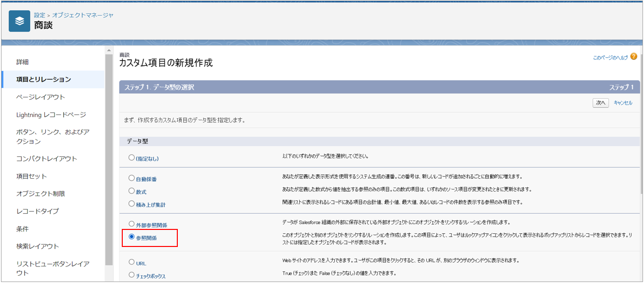644x283 pixels.
Task: Go to Lightning レコードページ section
Action: pos(51,114)
